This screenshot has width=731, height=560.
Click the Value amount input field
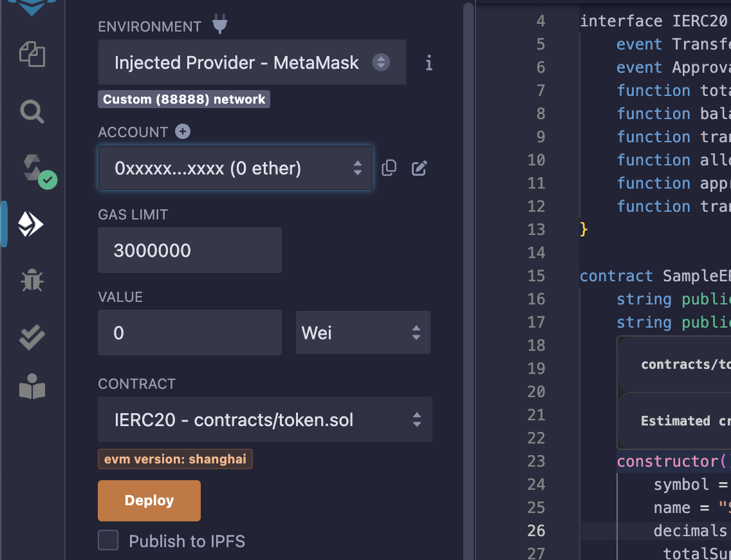pyautogui.click(x=189, y=333)
